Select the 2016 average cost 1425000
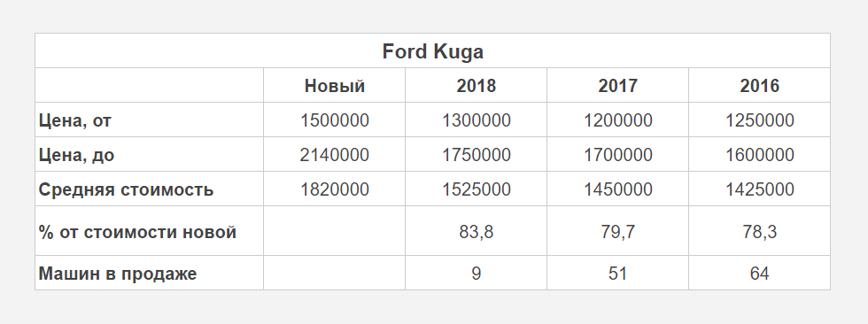The image size is (868, 324). (x=760, y=189)
